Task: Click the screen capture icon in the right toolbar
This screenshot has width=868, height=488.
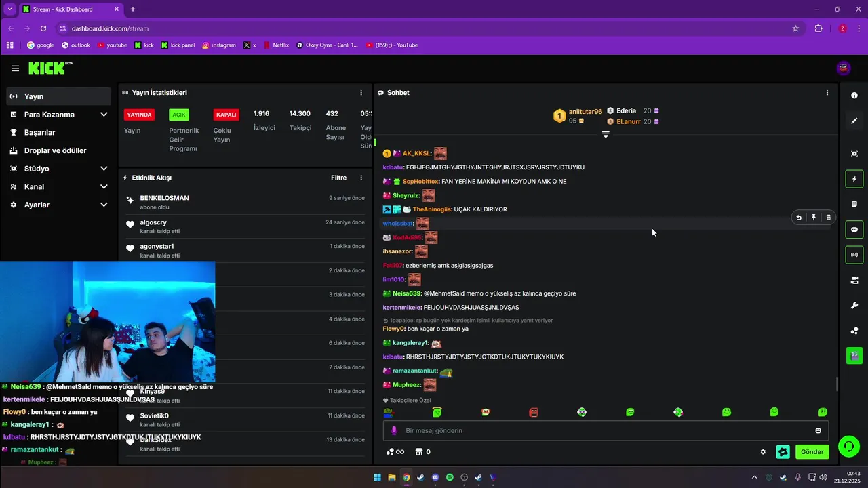Action: coord(854,154)
